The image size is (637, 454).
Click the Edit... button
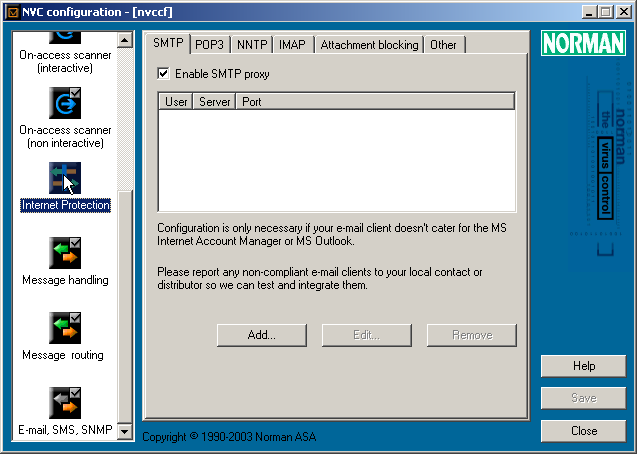366,335
